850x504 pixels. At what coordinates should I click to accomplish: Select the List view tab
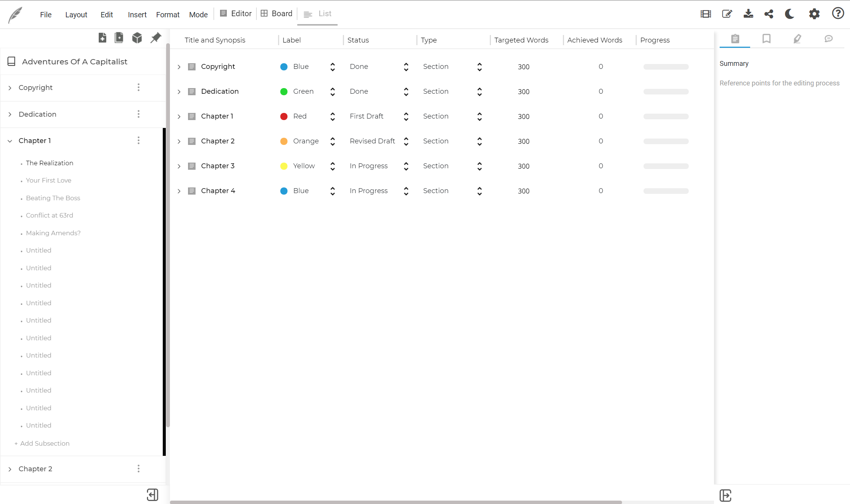click(318, 14)
